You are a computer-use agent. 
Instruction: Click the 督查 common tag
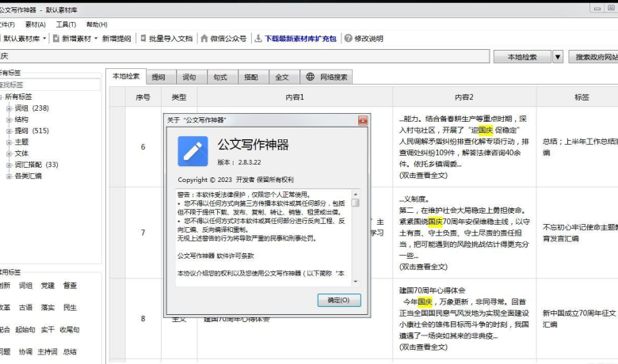tap(70, 286)
